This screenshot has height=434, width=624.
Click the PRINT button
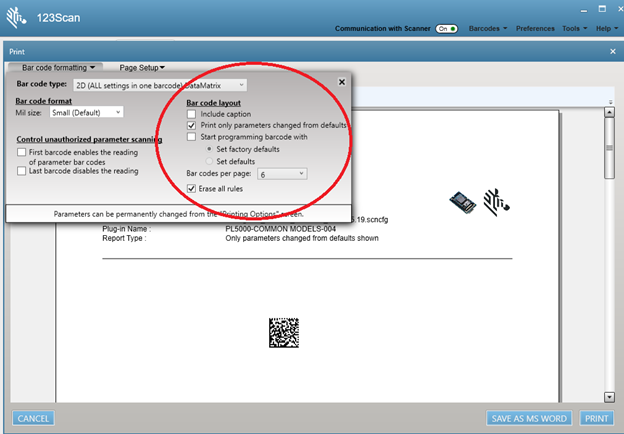[x=597, y=418]
